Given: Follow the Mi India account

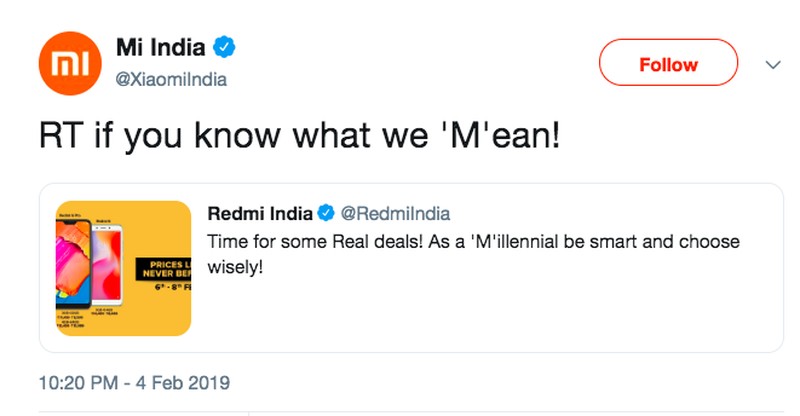Looking at the screenshot, I should tap(668, 65).
